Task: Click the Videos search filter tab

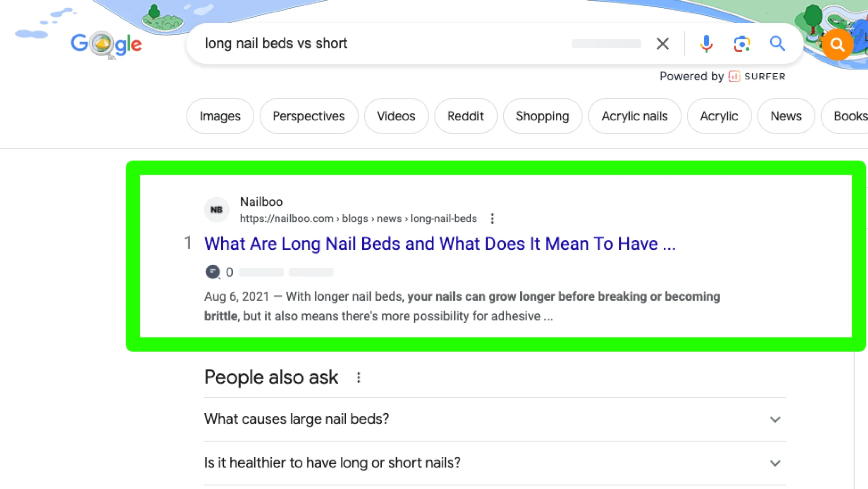Action: [x=396, y=116]
